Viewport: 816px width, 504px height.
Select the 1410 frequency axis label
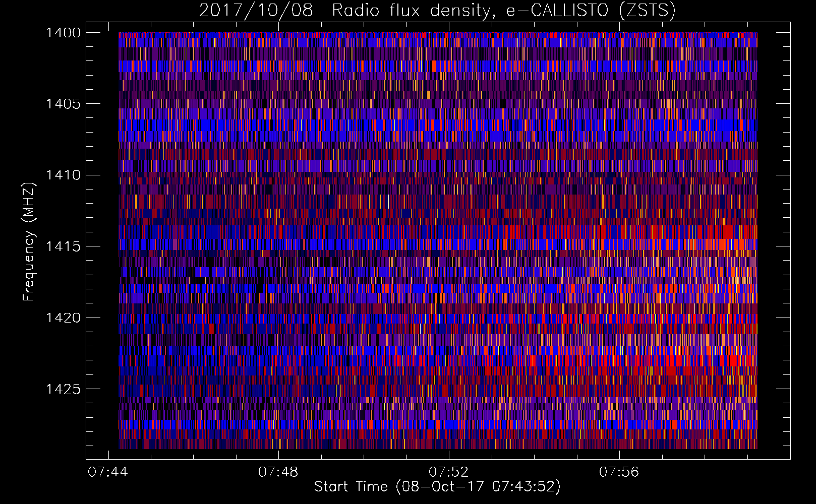pos(63,175)
